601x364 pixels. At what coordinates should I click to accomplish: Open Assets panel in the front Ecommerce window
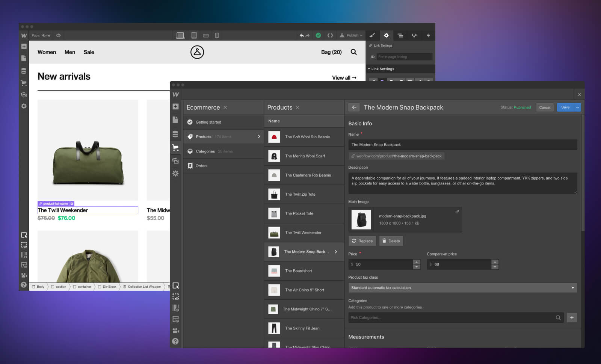coord(175,161)
